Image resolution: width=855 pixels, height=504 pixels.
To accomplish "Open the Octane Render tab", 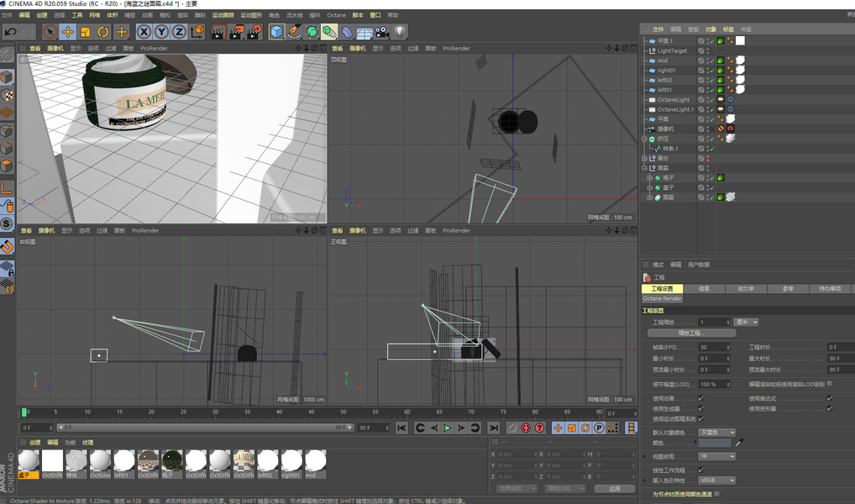I will (662, 298).
